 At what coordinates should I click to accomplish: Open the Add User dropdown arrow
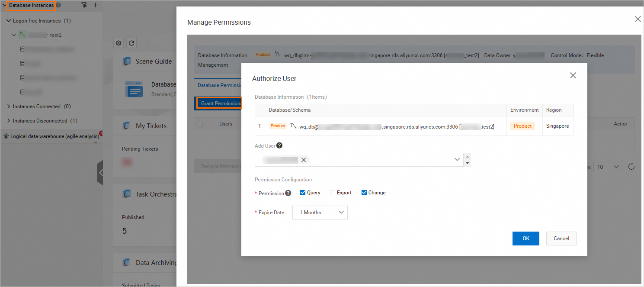pyautogui.click(x=457, y=160)
